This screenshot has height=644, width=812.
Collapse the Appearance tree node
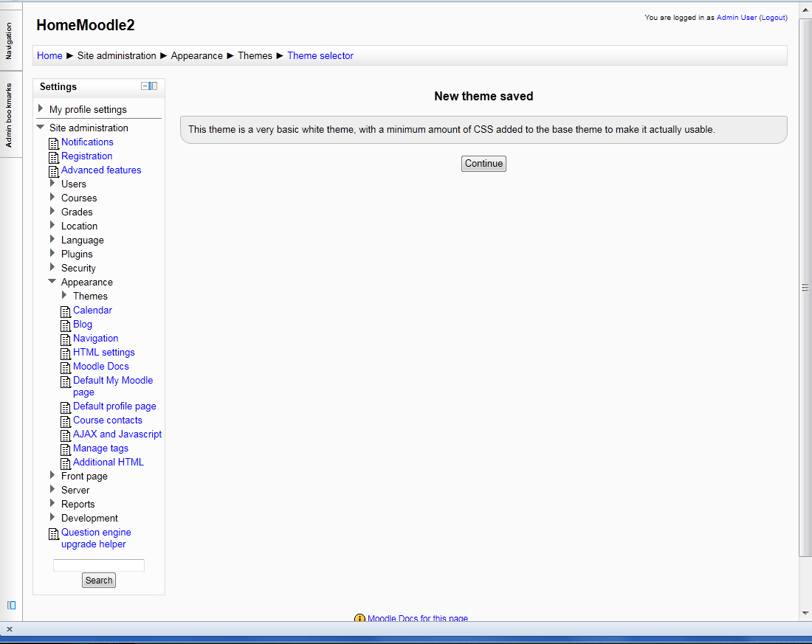click(x=52, y=282)
